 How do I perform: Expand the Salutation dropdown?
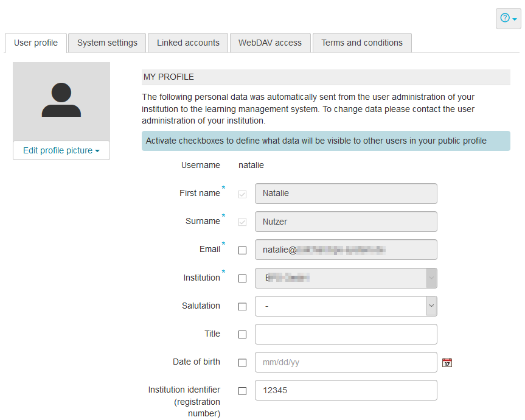[346, 306]
